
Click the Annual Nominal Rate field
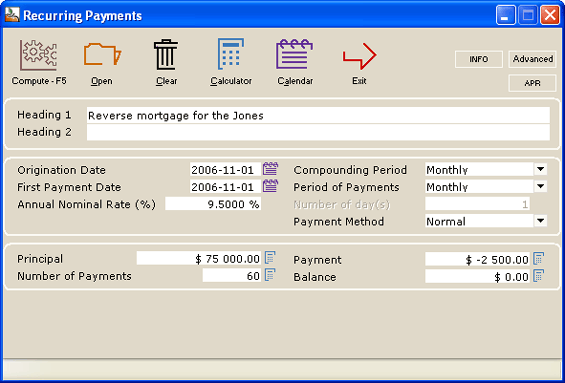213,204
